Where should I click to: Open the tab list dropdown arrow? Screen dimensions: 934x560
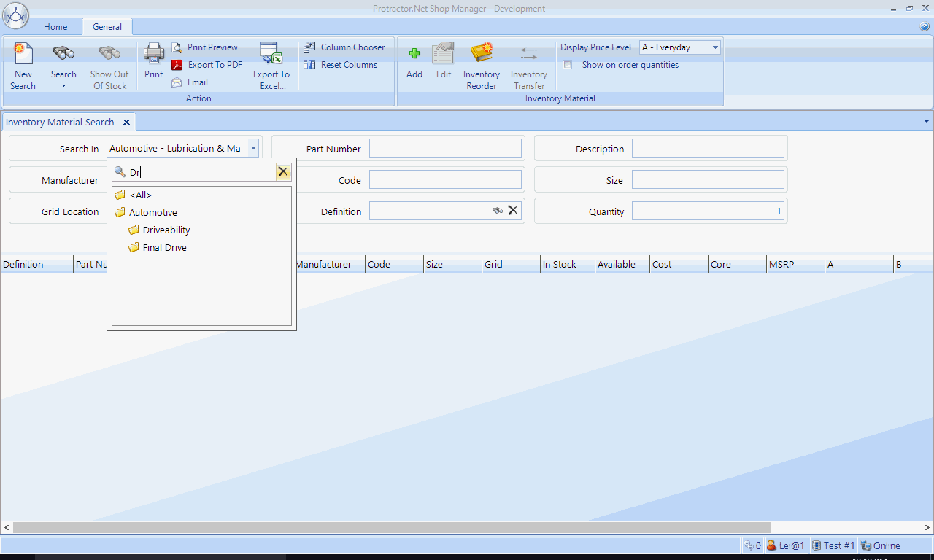[x=927, y=121]
